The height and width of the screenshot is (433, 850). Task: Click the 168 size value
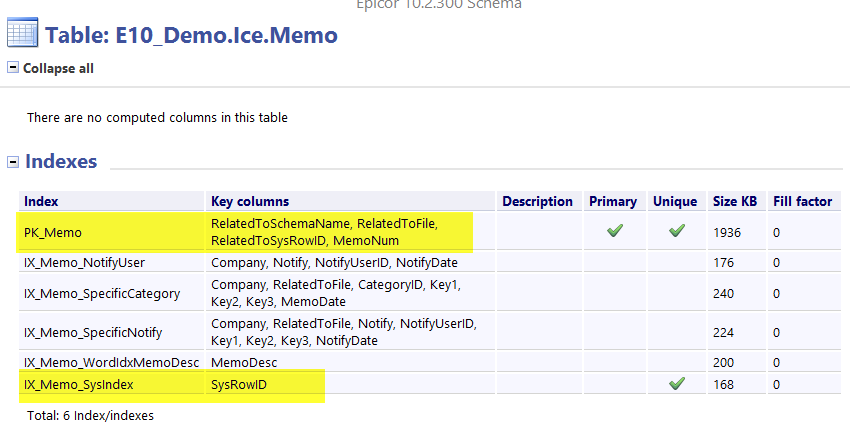[724, 385]
